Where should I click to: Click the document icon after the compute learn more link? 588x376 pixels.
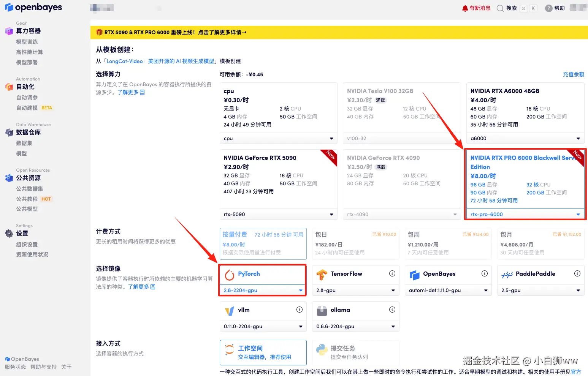pyautogui.click(x=142, y=92)
